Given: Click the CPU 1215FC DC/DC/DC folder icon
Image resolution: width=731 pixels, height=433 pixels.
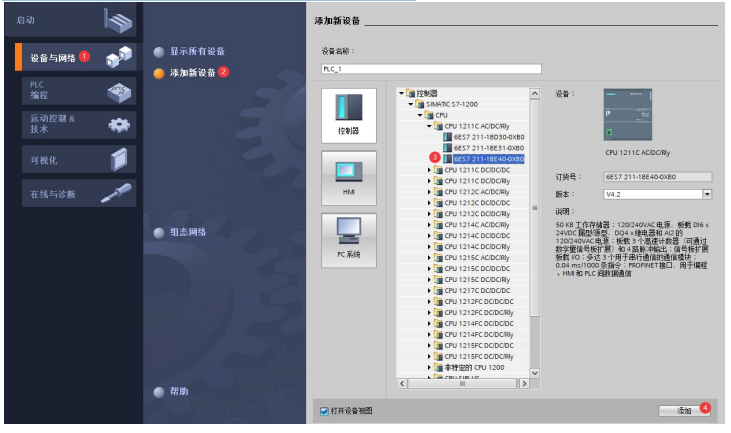Looking at the screenshot, I should [438, 345].
